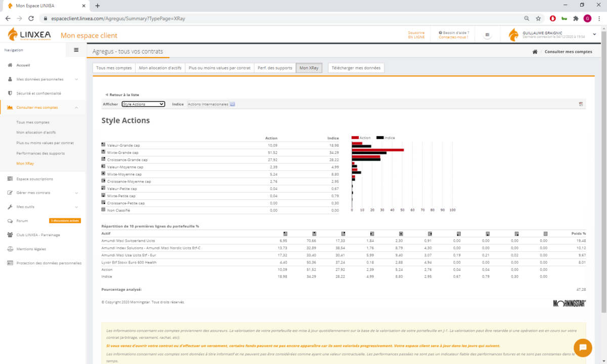Click the search icon next to Actions Internationales
This screenshot has width=607, height=364.
pyautogui.click(x=233, y=104)
